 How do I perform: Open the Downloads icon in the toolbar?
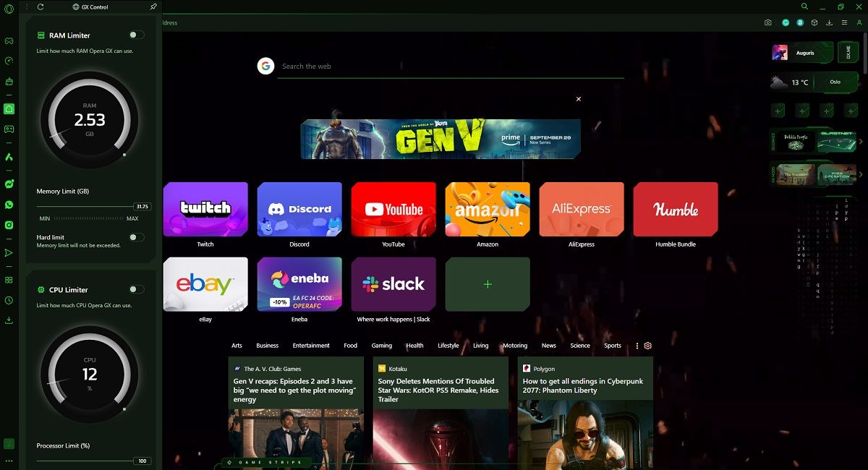click(830, 22)
